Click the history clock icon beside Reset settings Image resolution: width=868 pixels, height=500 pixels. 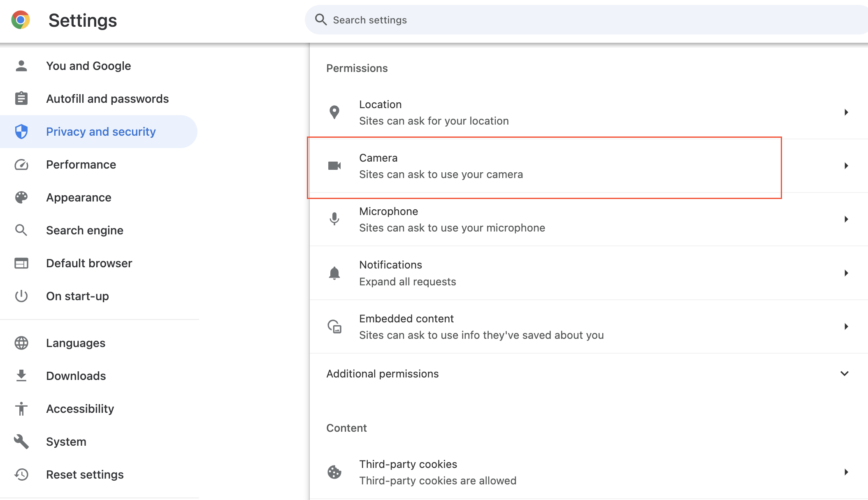(x=21, y=475)
